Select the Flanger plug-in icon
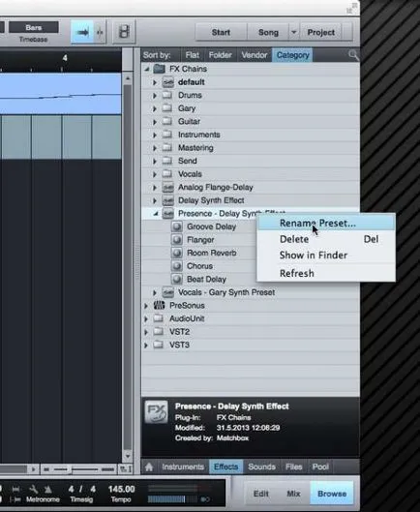This screenshot has height=512, width=420. 177,240
